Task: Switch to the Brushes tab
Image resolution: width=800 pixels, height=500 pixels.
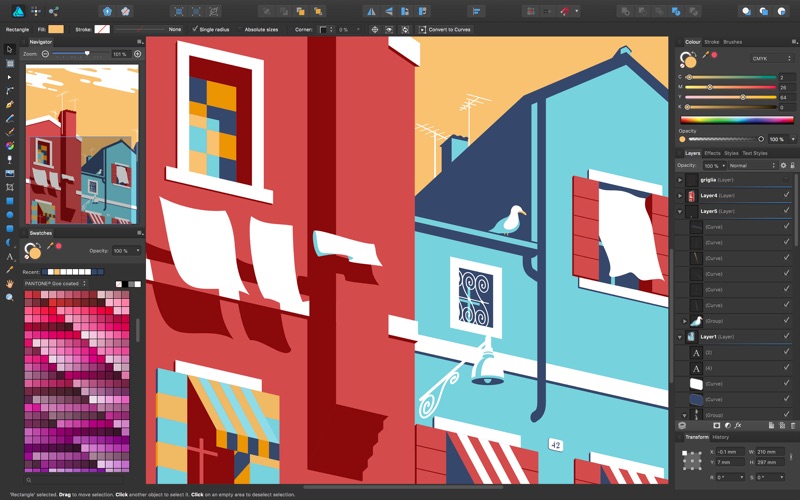Action: tap(733, 42)
